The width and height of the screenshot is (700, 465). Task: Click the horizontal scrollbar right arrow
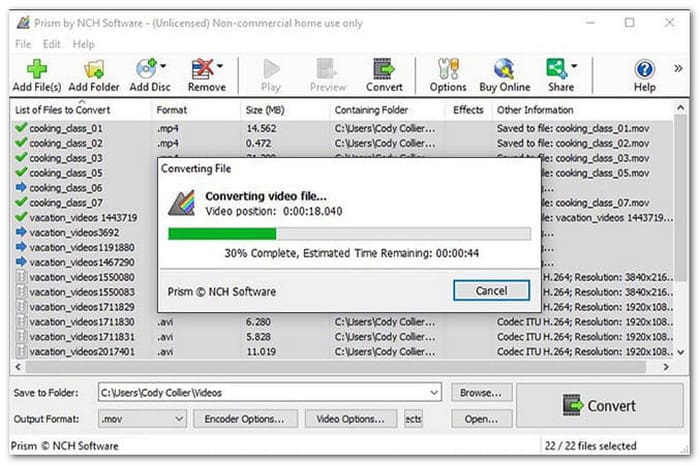(666, 367)
